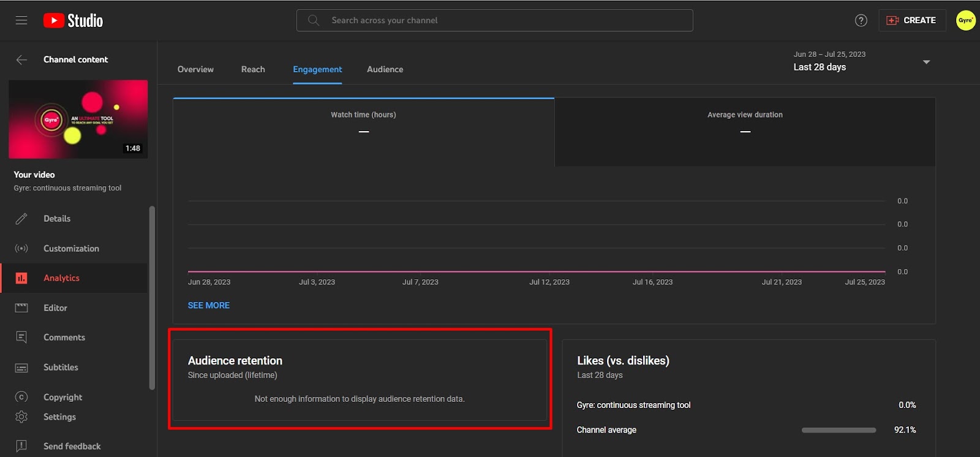Click the Channel average likes progress bar
The width and height of the screenshot is (980, 457).
click(x=839, y=430)
